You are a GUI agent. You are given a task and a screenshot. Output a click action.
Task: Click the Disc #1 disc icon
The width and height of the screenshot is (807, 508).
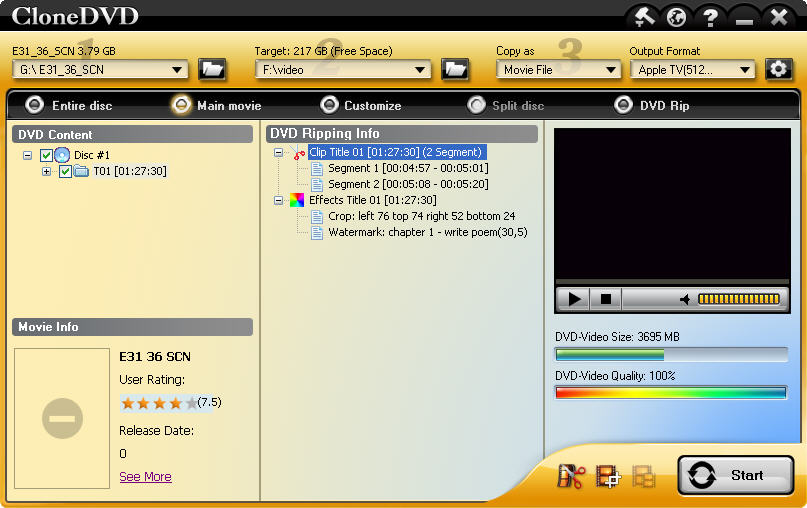62,155
